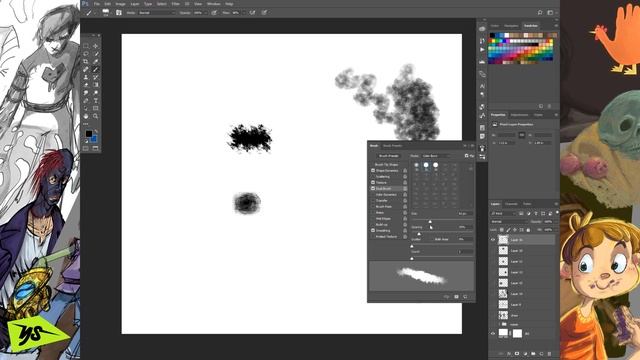This screenshot has height=360, width=640.
Task: Enable the Transfer checkbox
Action: (373, 200)
